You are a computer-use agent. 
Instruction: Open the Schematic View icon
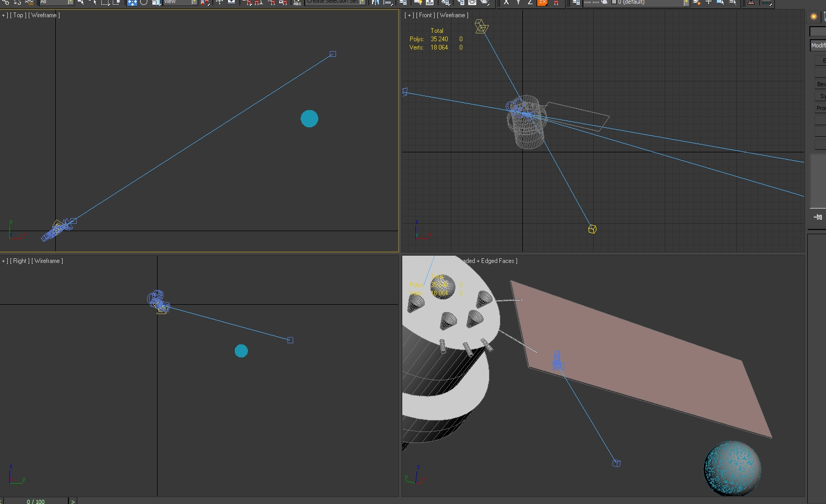tap(430, 2)
